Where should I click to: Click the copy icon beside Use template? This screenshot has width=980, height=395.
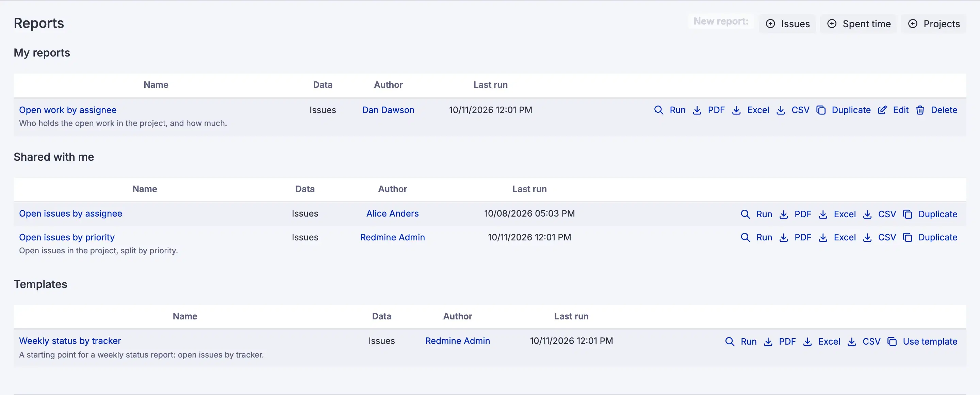(x=892, y=341)
